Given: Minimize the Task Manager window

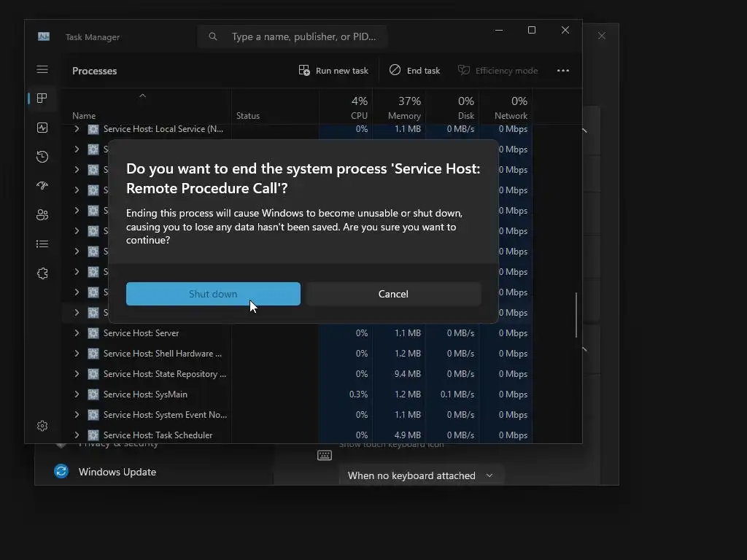Looking at the screenshot, I should pyautogui.click(x=499, y=30).
